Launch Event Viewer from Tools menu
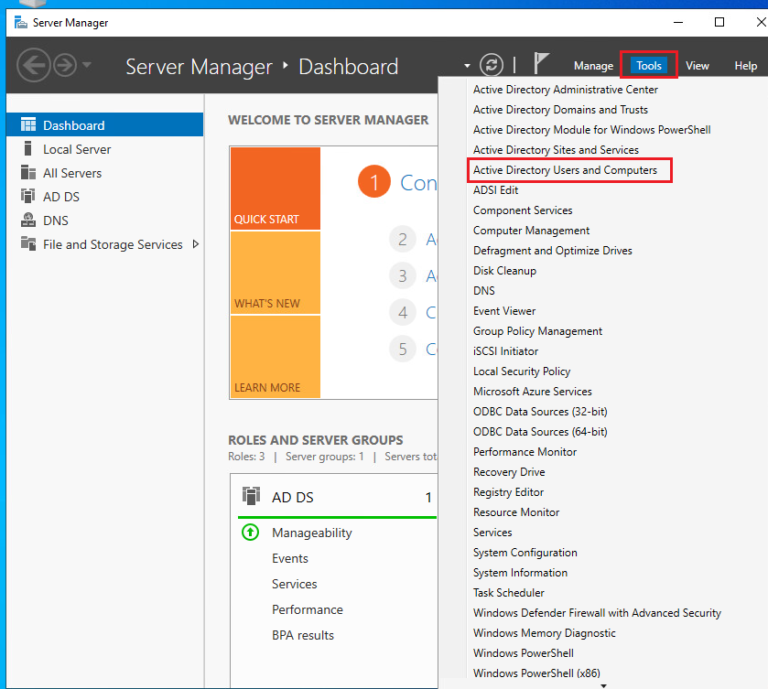 504,311
